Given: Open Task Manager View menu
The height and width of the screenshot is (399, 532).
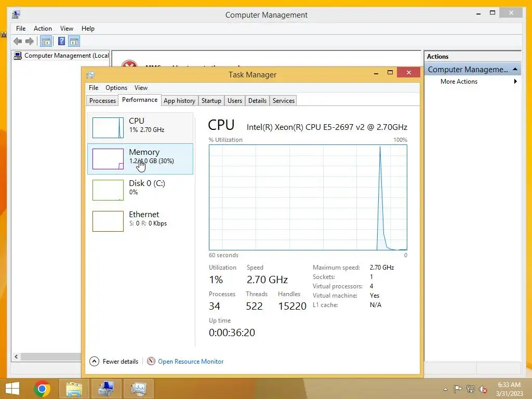Looking at the screenshot, I should (141, 87).
